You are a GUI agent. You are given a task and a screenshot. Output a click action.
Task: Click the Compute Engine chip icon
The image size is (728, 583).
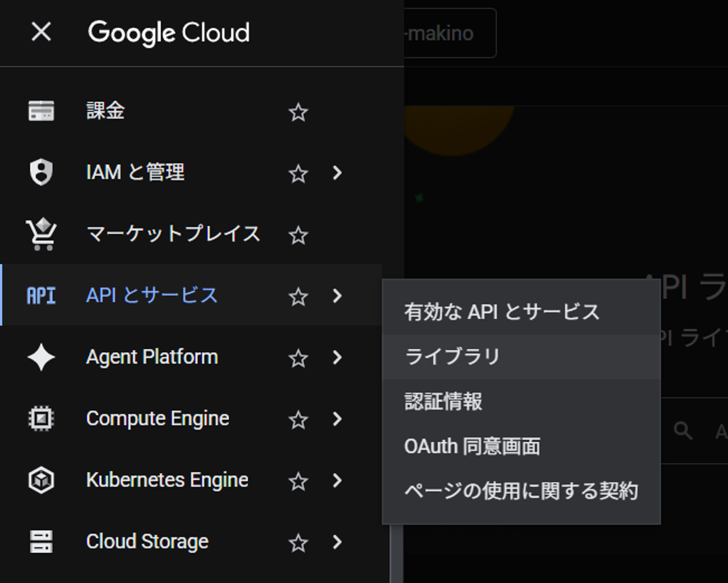pyautogui.click(x=41, y=419)
